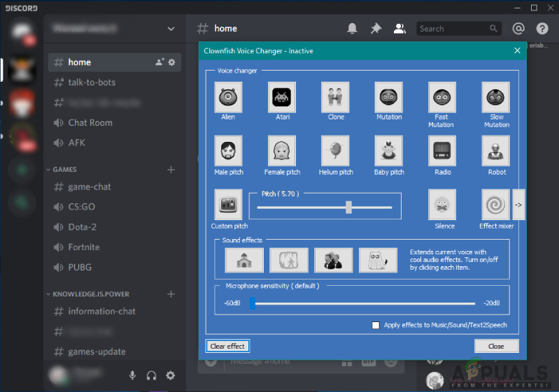This screenshot has width=559, height=392.
Task: Click the Close button in Clownfish dialog
Action: [496, 346]
